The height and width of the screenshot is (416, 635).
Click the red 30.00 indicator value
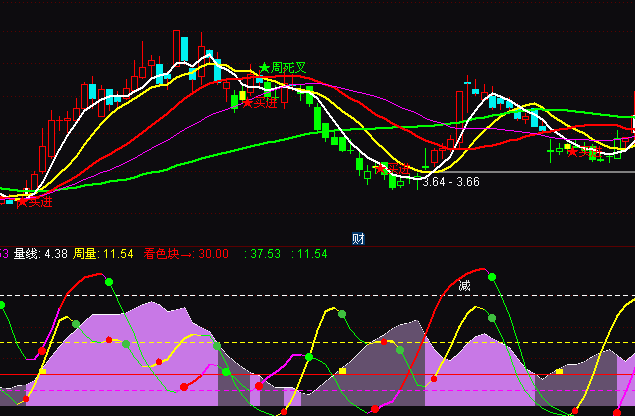(213, 254)
